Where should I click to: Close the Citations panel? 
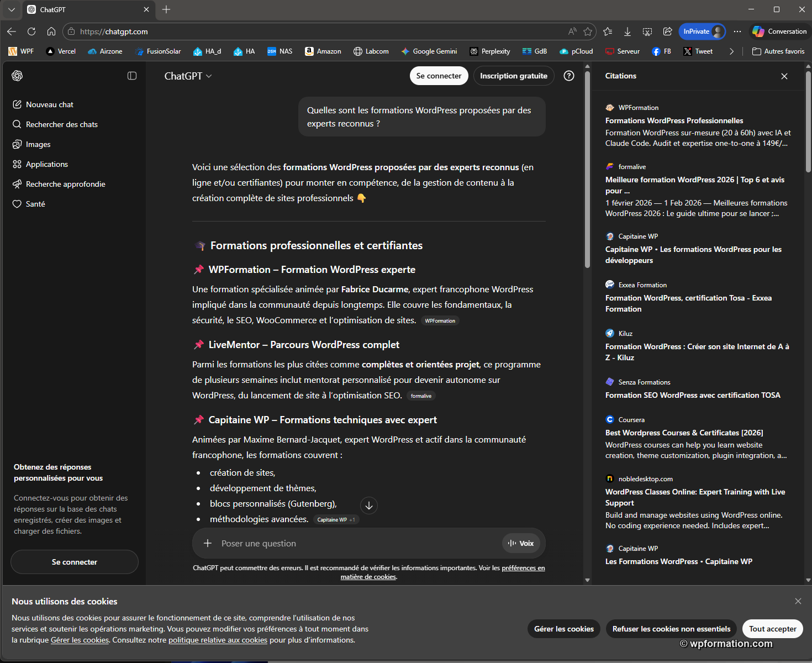point(784,76)
